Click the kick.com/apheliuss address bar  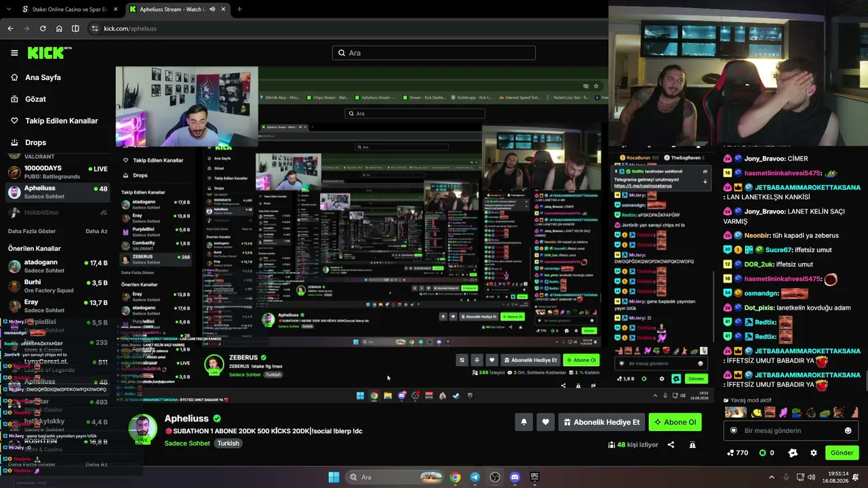click(x=130, y=28)
